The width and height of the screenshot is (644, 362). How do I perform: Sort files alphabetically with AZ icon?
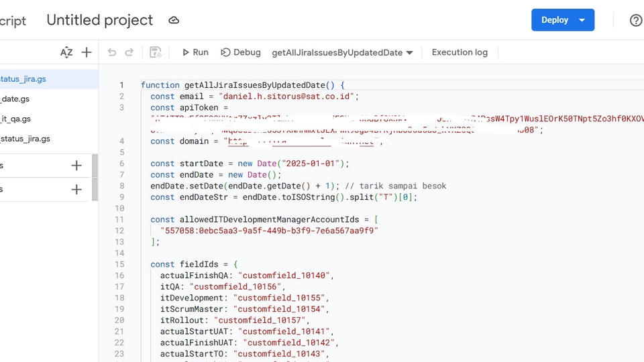coord(66,52)
